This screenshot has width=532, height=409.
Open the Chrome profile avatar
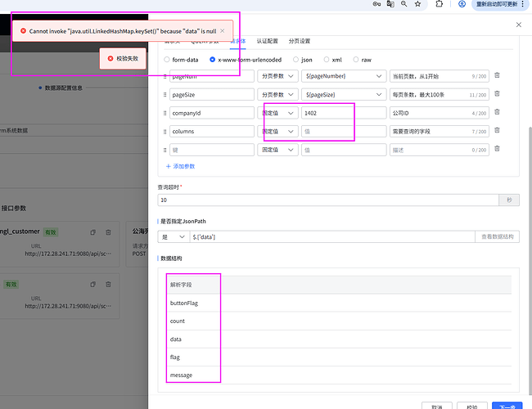(462, 4)
